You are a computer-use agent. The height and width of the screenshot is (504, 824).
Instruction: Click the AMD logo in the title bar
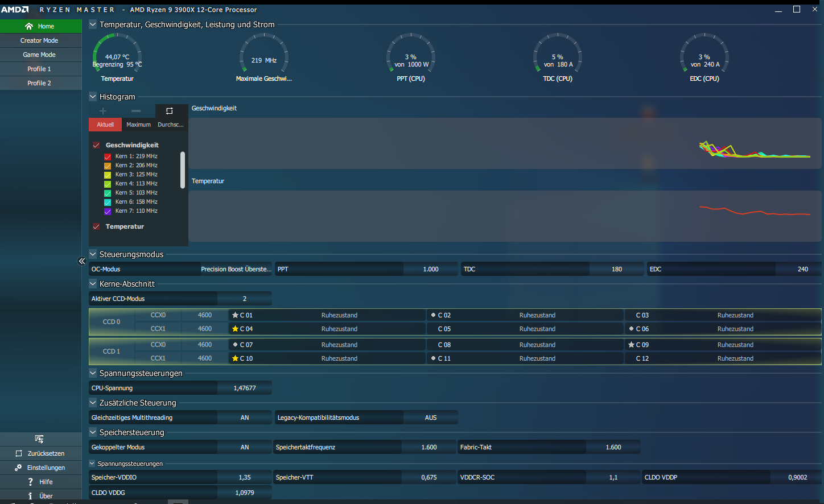click(x=15, y=10)
